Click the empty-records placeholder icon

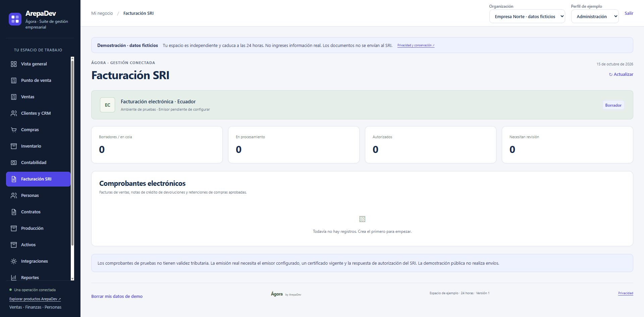[362, 219]
